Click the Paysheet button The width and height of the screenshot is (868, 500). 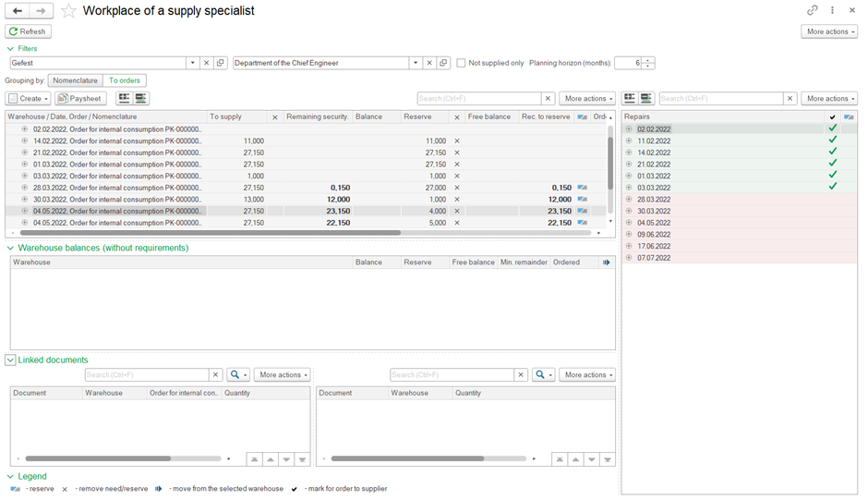pyautogui.click(x=80, y=99)
